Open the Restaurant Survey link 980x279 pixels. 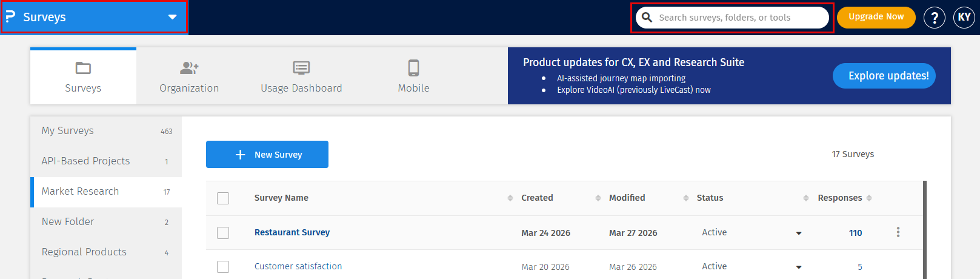(x=292, y=232)
